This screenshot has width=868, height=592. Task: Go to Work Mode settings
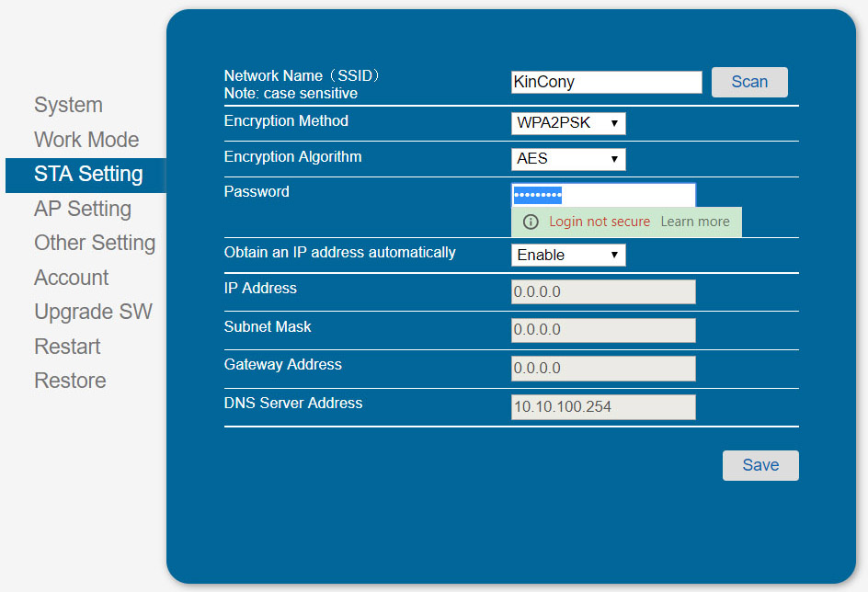point(86,140)
